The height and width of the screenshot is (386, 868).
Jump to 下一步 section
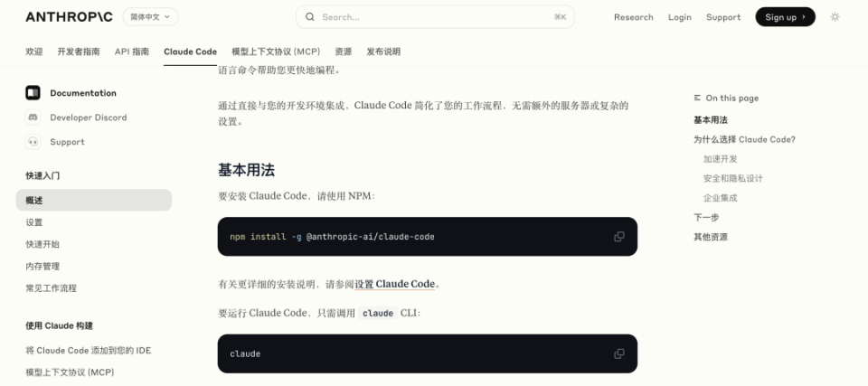point(706,217)
